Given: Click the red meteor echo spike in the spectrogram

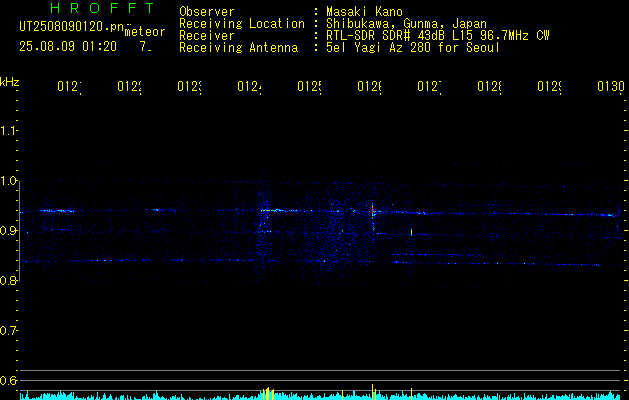Looking at the screenshot, I should pos(372,209).
